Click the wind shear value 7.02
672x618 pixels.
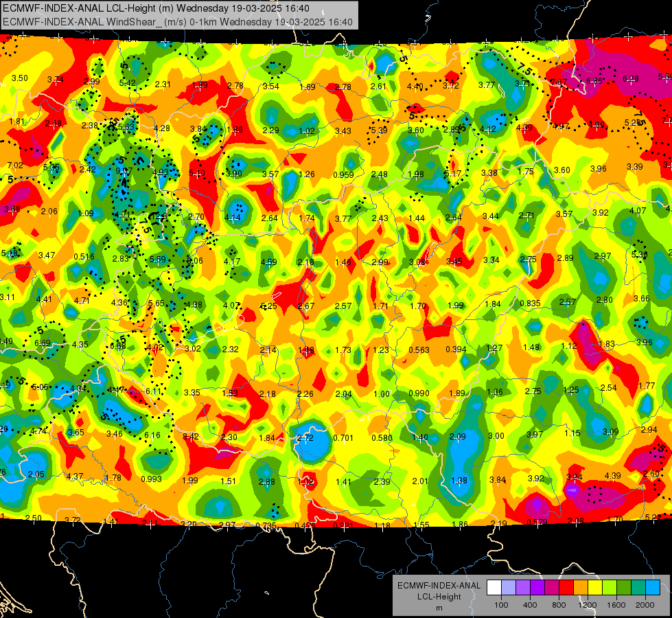pyautogui.click(x=15, y=165)
